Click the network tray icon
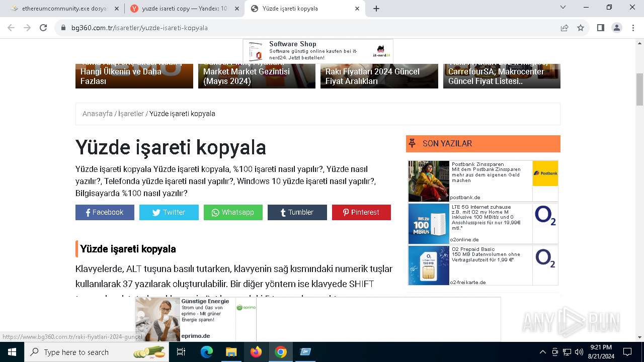644x362 pixels. pos(567,352)
